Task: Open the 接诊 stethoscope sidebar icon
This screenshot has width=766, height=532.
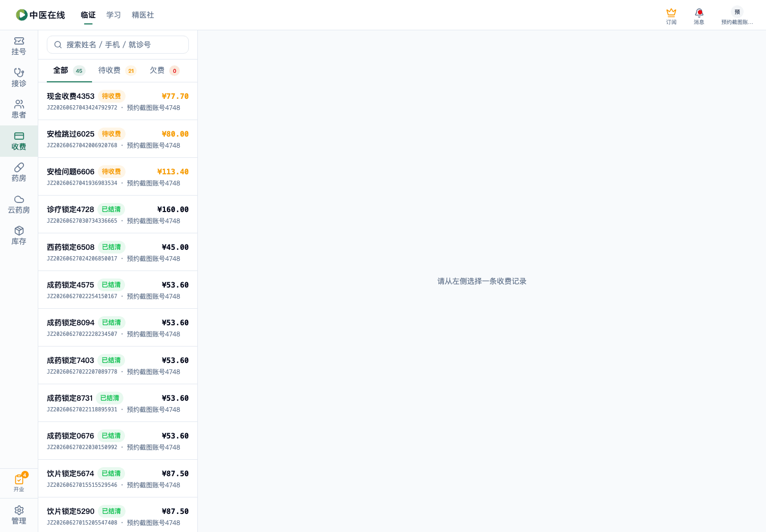Action: pyautogui.click(x=19, y=72)
